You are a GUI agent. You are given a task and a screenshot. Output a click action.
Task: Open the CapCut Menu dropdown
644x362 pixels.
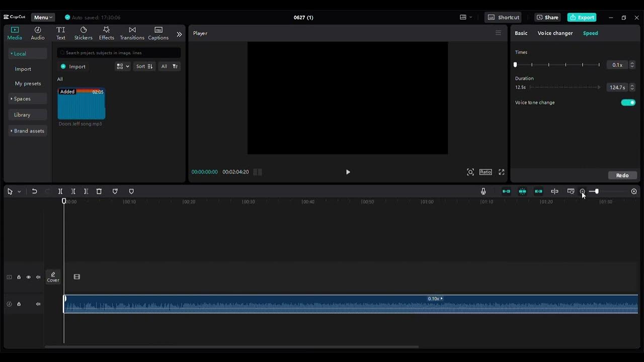pyautogui.click(x=43, y=17)
